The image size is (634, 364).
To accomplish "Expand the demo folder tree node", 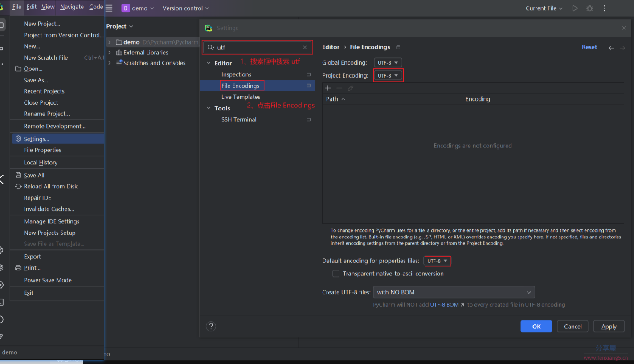I will pyautogui.click(x=110, y=42).
